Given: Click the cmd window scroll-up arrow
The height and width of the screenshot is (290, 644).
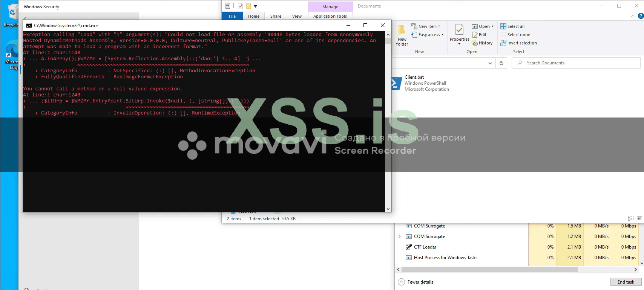Looking at the screenshot, I should 388,34.
